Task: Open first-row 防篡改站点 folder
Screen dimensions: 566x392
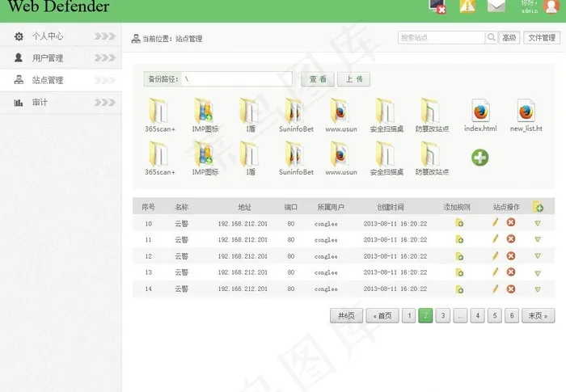Action: pyautogui.click(x=432, y=115)
